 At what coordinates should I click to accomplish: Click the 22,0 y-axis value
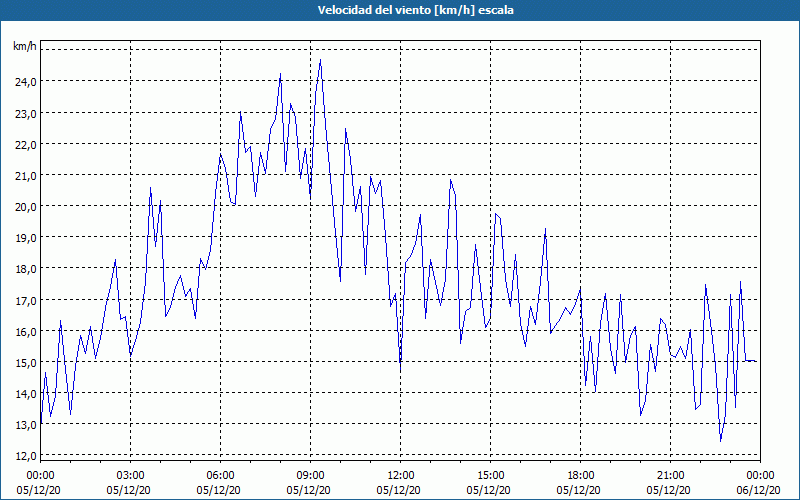coord(26,144)
